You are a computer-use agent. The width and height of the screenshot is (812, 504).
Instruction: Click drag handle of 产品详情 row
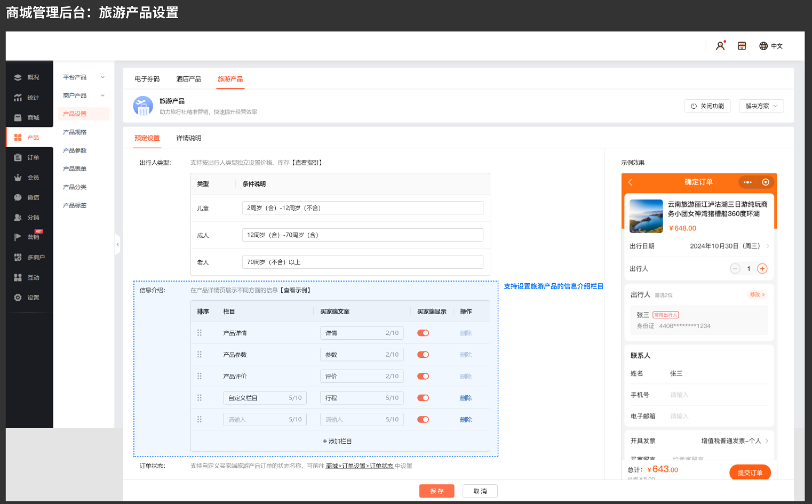click(x=200, y=333)
